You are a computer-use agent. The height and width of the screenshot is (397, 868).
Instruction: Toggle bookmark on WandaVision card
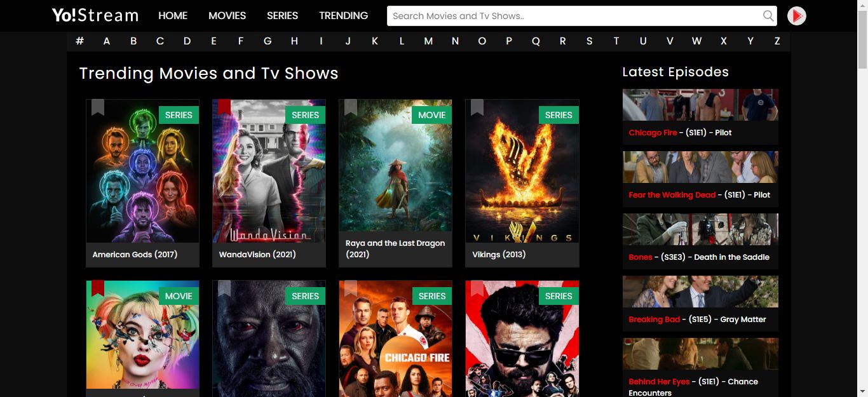coord(224,107)
